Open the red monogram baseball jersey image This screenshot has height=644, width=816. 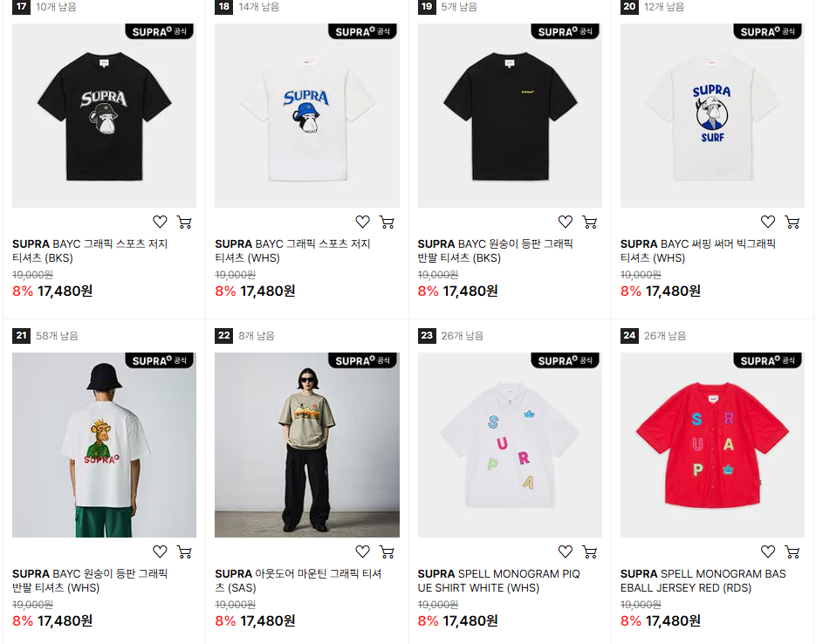point(712,445)
